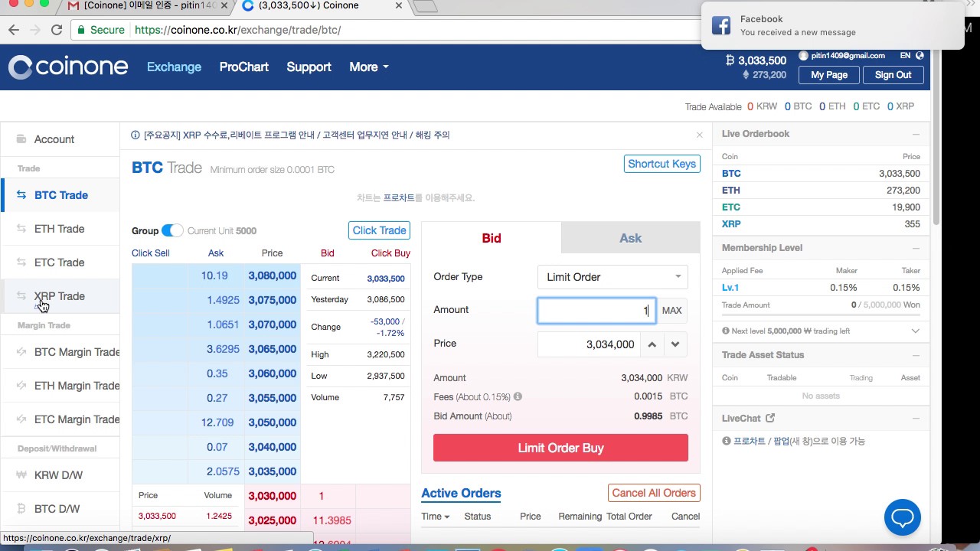Click the Limit Order Buy button
This screenshot has height=551, width=980.
(x=560, y=448)
